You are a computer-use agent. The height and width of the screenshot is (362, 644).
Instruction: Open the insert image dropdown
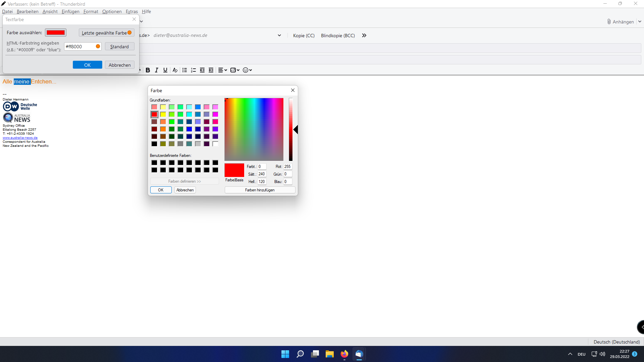pos(235,70)
